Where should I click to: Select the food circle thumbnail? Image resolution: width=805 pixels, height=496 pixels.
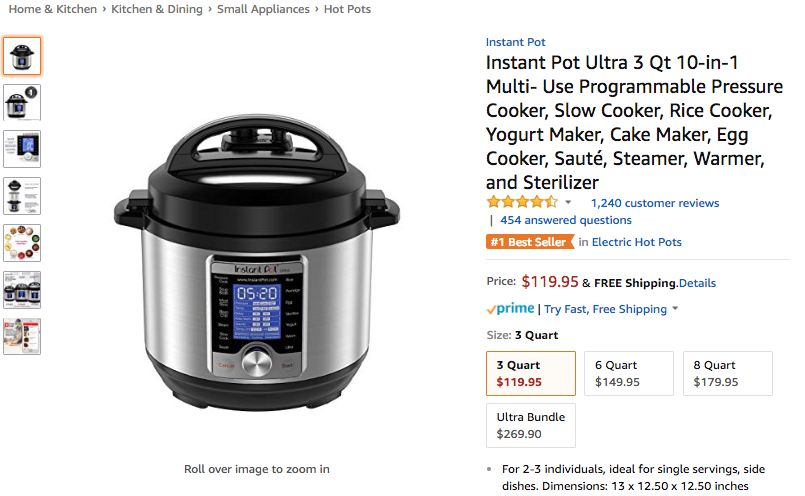[22, 243]
